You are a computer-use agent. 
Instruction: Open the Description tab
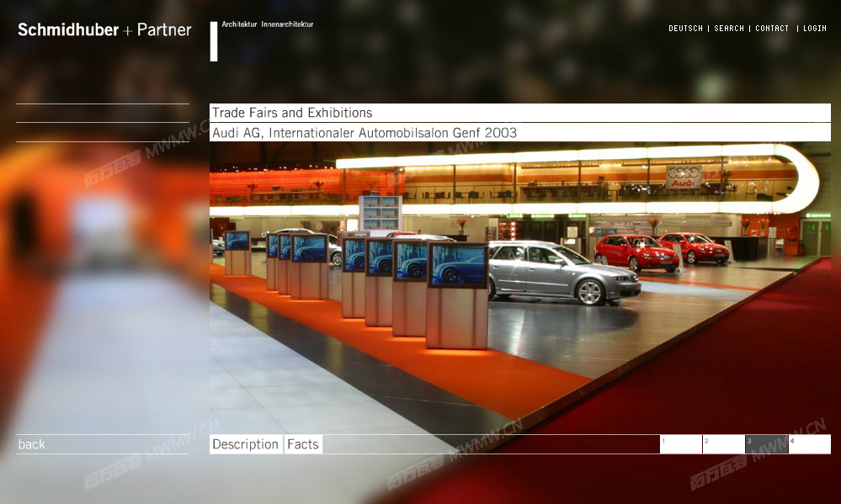point(246,444)
